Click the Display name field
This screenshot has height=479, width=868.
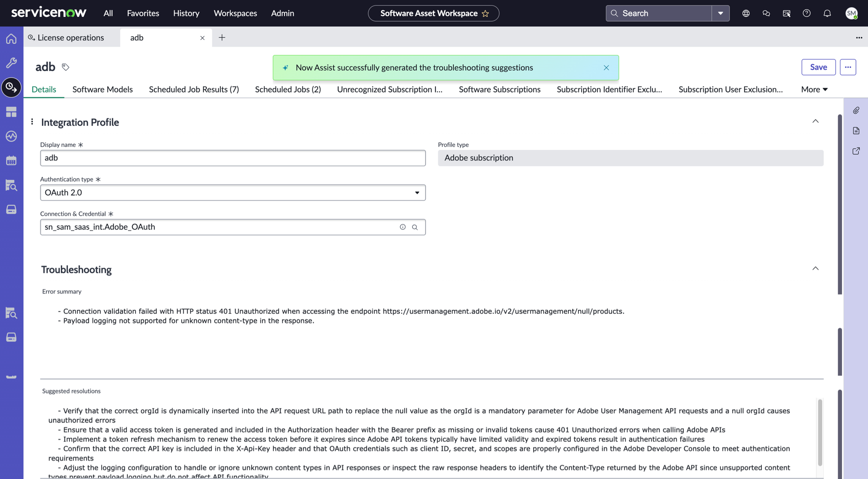tap(233, 158)
